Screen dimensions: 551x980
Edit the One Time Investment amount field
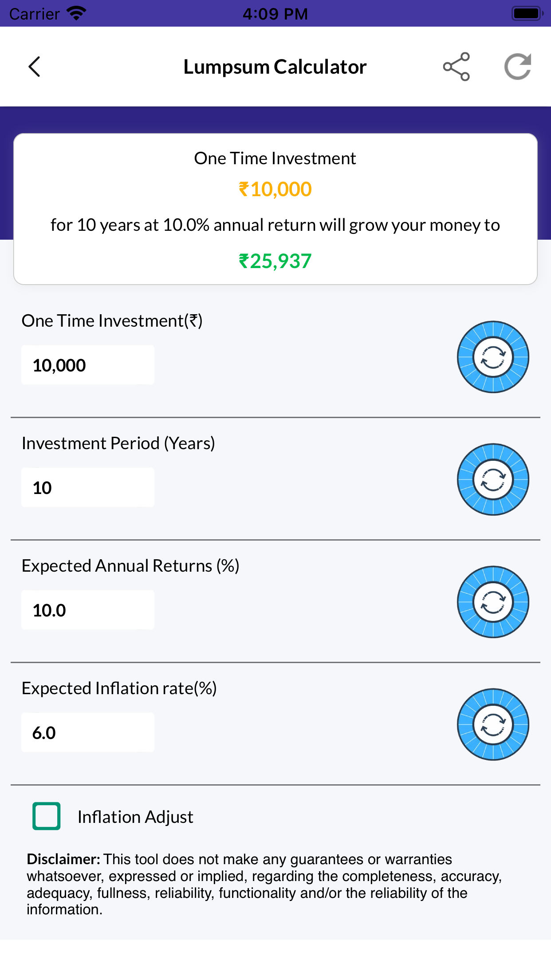[88, 365]
